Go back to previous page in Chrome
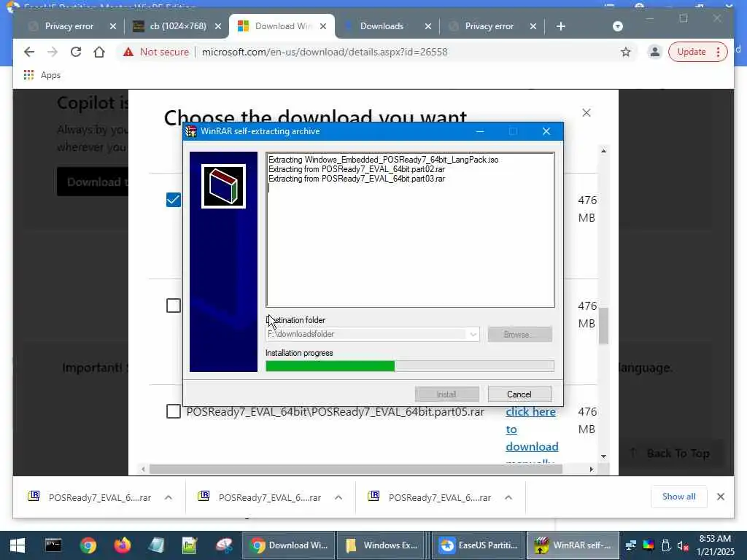747x560 pixels. coord(29,52)
